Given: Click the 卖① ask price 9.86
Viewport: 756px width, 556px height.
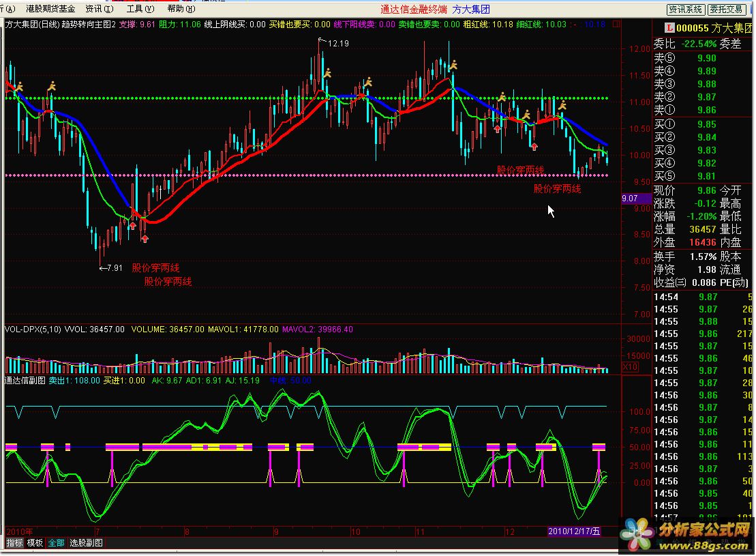Looking at the screenshot, I should pos(706,110).
